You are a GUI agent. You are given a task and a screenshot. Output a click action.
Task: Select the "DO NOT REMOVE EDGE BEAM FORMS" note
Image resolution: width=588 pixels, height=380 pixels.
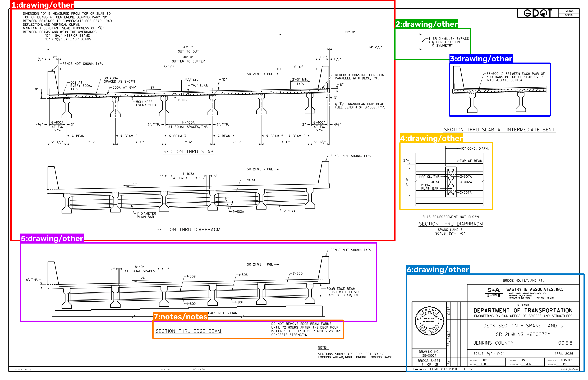click(x=306, y=329)
